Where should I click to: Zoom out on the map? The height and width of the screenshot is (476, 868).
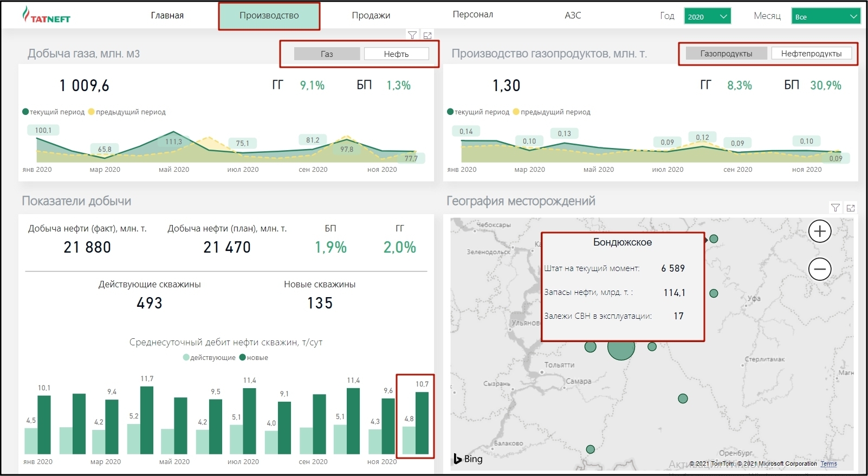(x=820, y=269)
